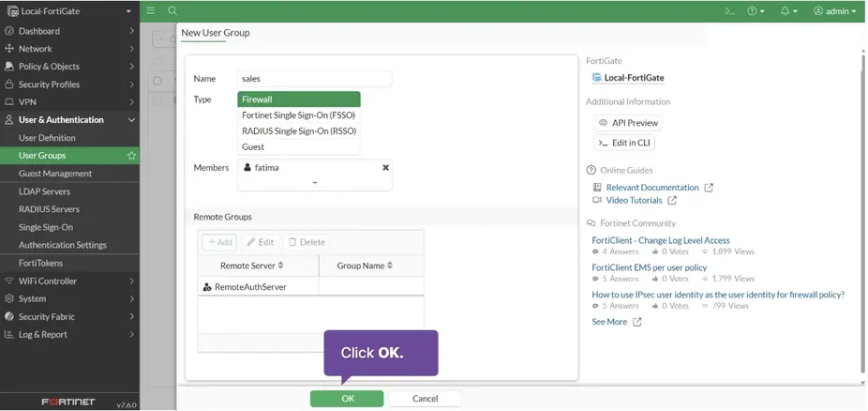Expand the Network menu

69,49
